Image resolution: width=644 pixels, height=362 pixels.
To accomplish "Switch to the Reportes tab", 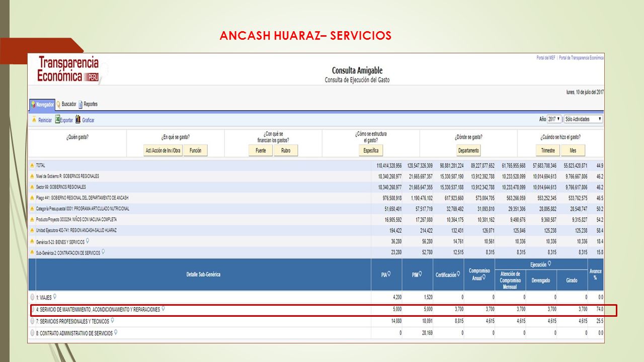I will [x=88, y=105].
